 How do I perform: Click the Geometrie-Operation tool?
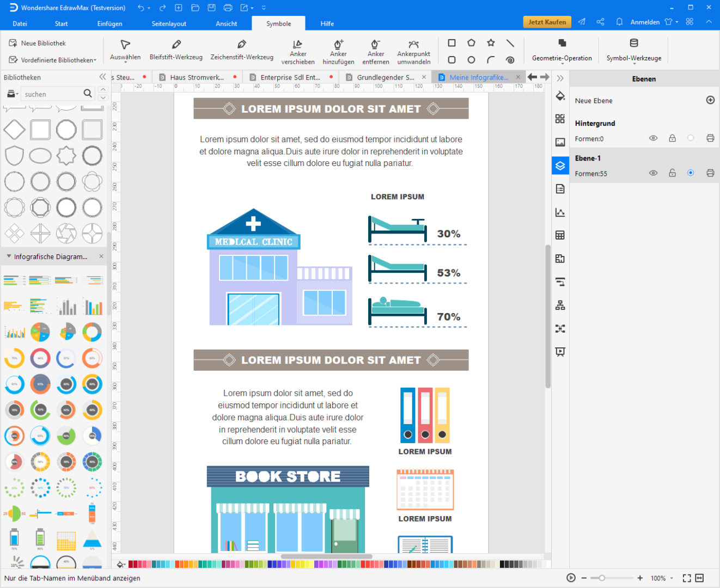(562, 50)
